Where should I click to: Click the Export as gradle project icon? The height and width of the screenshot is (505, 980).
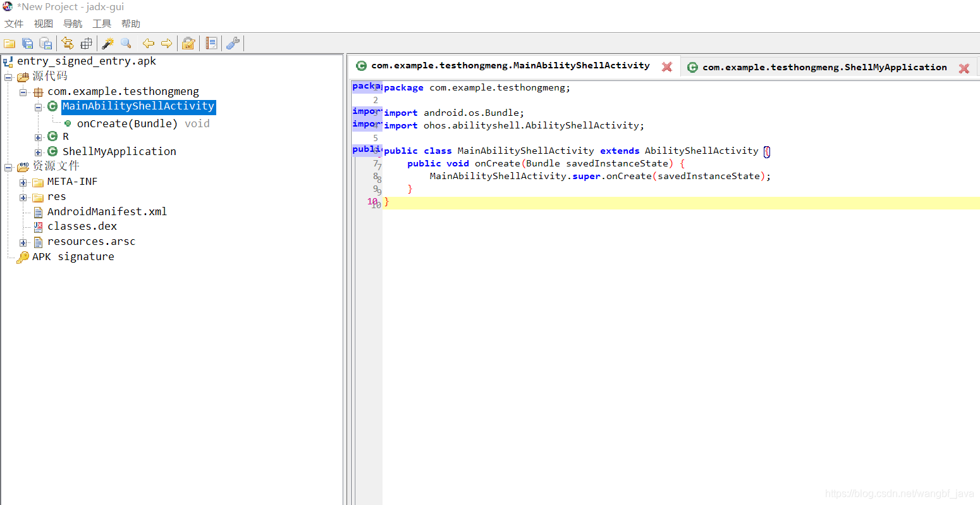46,43
